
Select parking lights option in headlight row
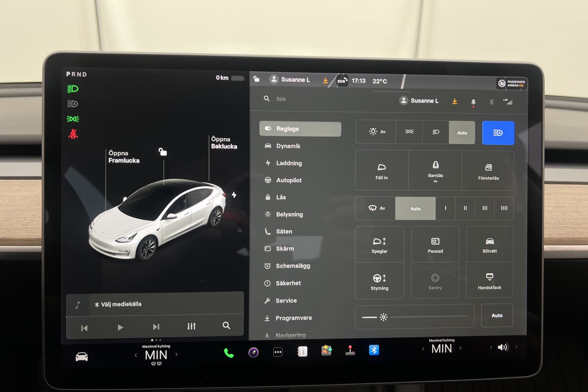click(x=409, y=132)
